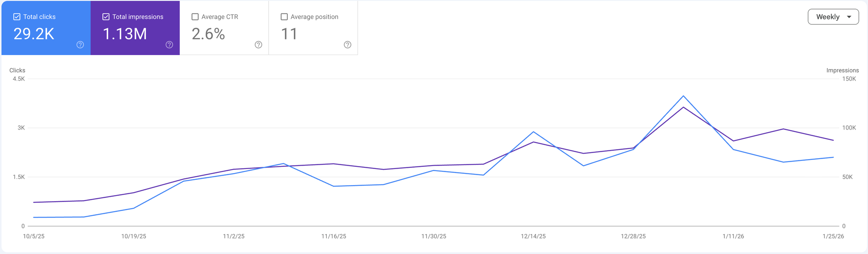Click the dropdown arrow next to Weekly
Screen dimensions: 868x254
(x=849, y=17)
